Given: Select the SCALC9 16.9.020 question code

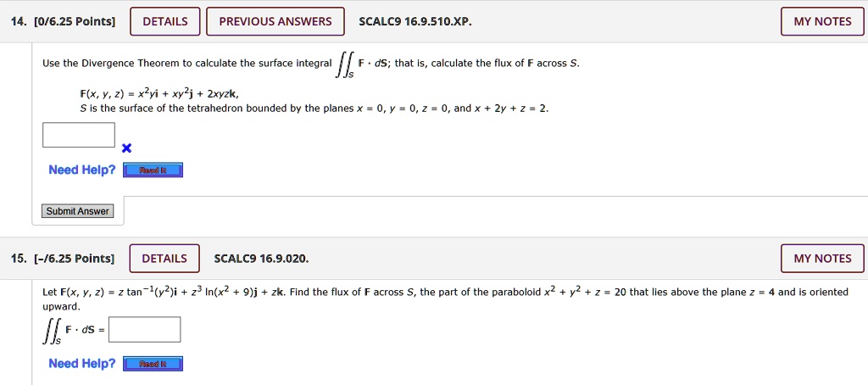Looking at the screenshot, I should 261,259.
